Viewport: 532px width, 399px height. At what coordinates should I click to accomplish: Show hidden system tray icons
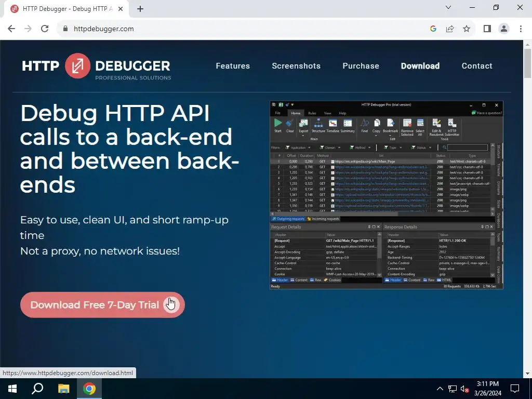click(440, 389)
